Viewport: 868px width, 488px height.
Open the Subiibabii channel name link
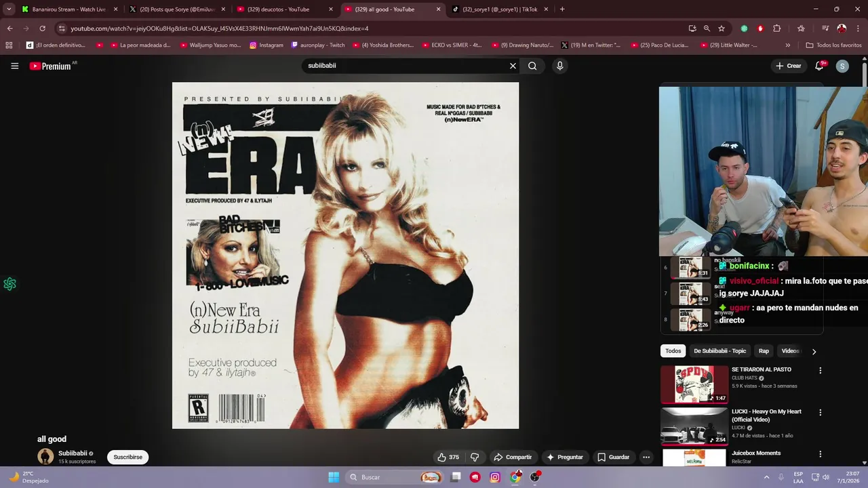point(73,453)
